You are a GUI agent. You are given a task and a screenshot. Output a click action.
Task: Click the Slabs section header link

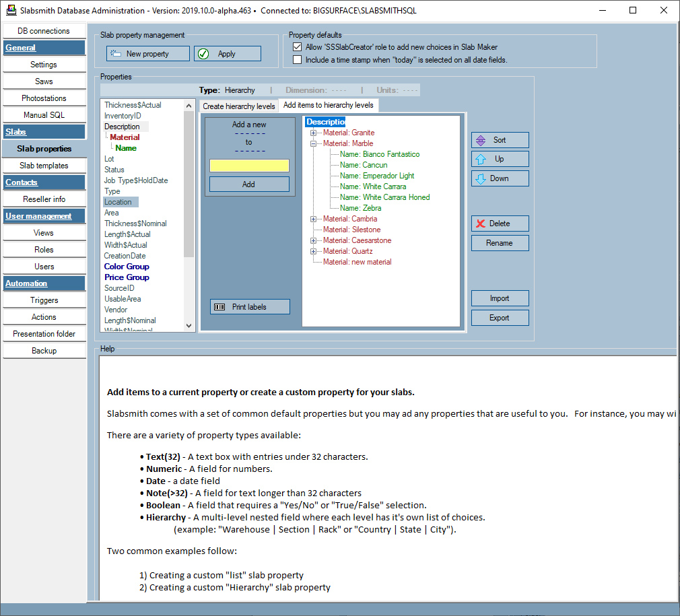click(x=15, y=132)
